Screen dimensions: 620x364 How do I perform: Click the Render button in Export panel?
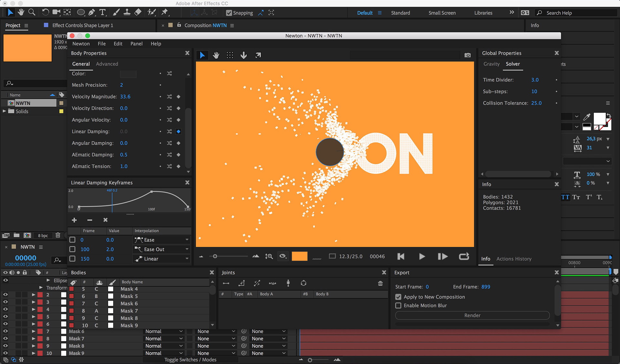tap(472, 315)
